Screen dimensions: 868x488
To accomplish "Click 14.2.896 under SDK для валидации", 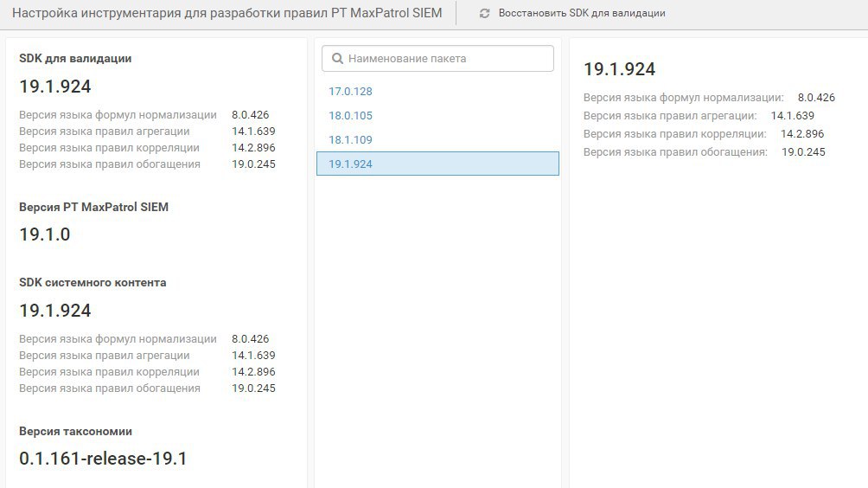I will pyautogui.click(x=253, y=149).
